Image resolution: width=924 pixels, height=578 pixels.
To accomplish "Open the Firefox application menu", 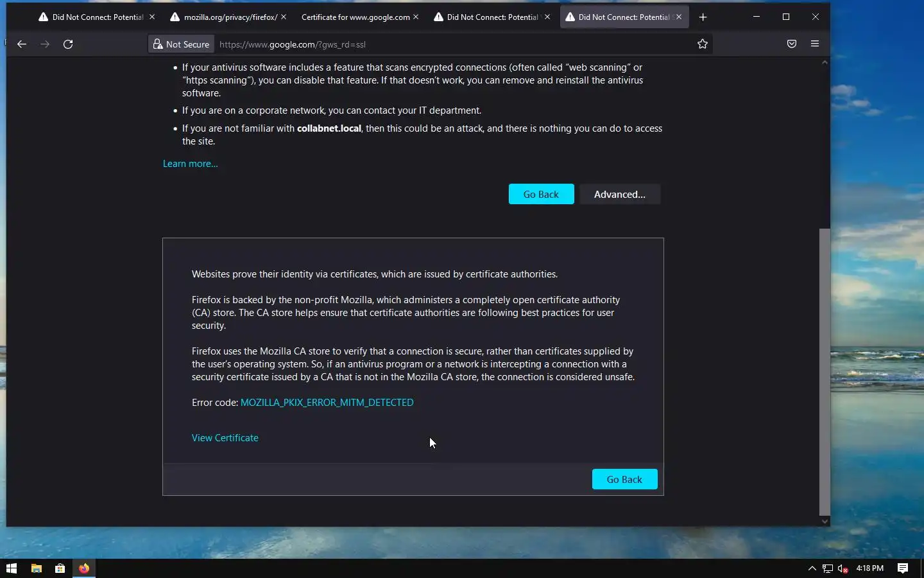I will 815,44.
